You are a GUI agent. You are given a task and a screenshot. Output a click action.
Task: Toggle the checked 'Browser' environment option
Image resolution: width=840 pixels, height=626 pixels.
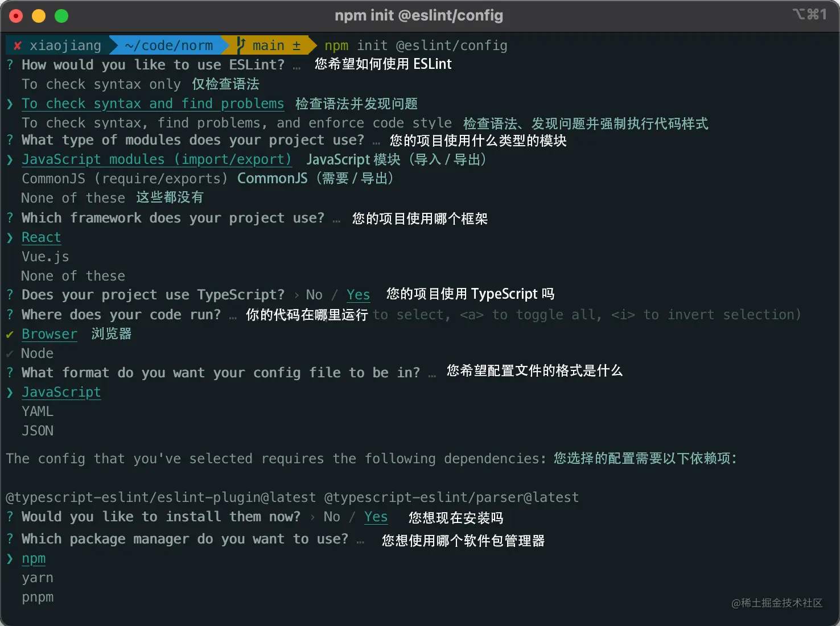[x=50, y=334]
